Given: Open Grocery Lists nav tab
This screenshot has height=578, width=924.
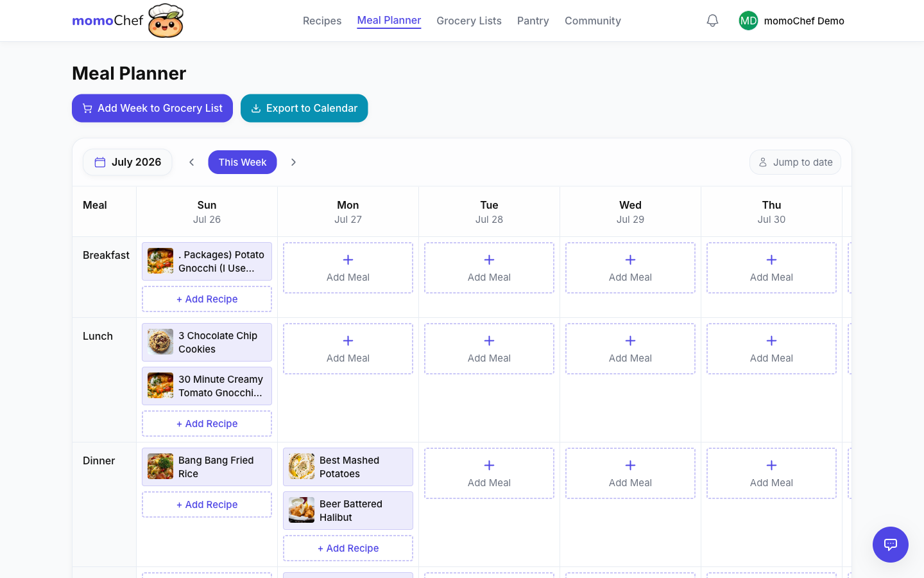Looking at the screenshot, I should 469,21.
